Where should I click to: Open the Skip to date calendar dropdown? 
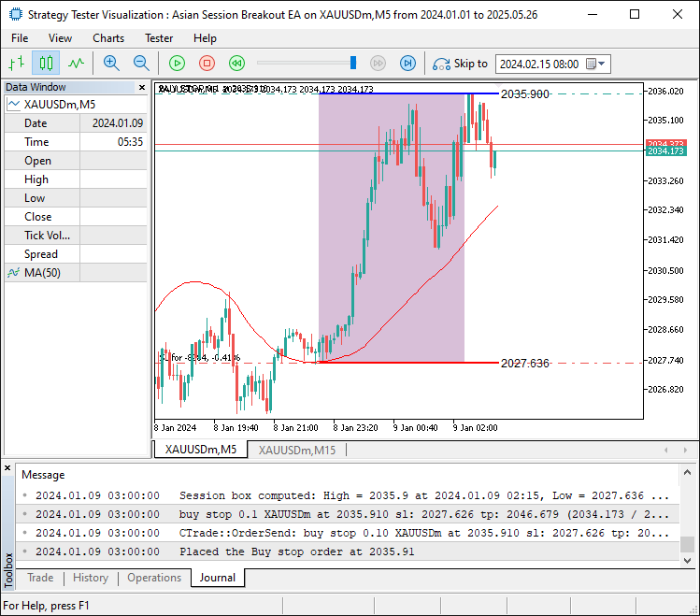601,64
